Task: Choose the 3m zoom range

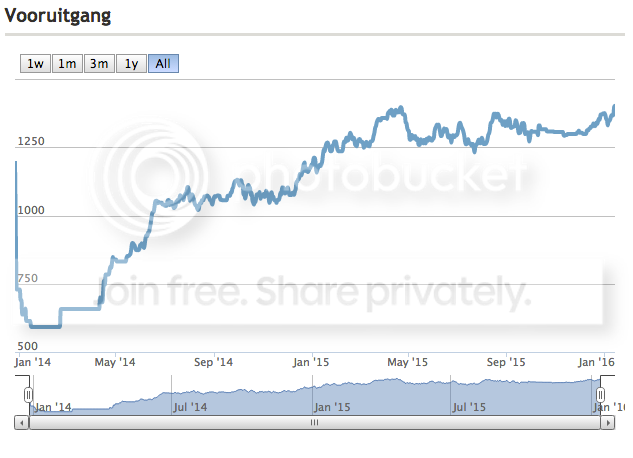Action: click(99, 64)
